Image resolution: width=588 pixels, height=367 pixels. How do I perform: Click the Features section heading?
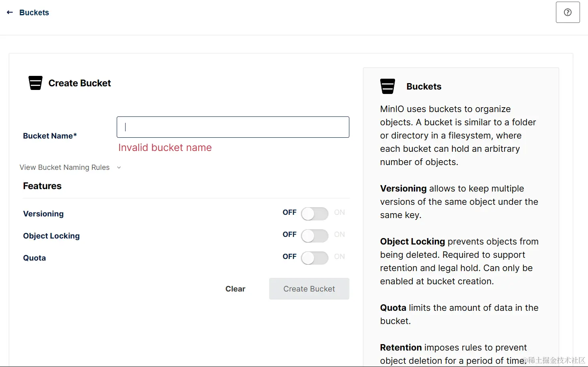pos(43,186)
